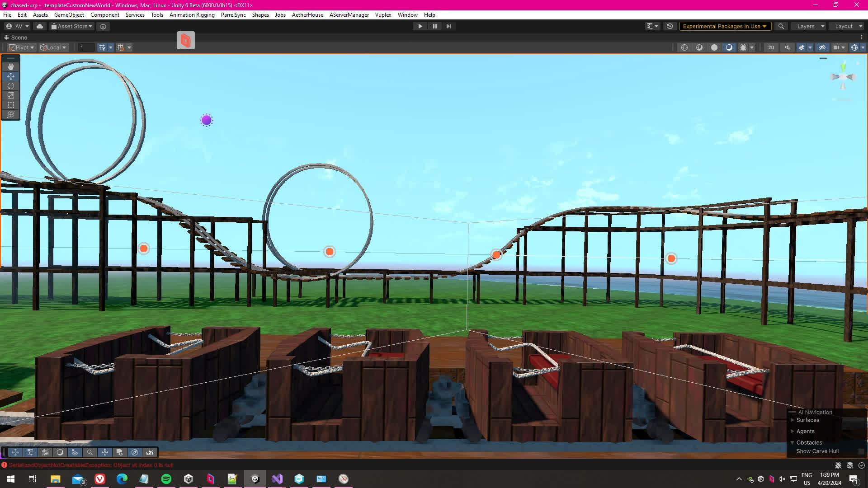Toggle scene visibility hidden-objects eye

click(822, 47)
